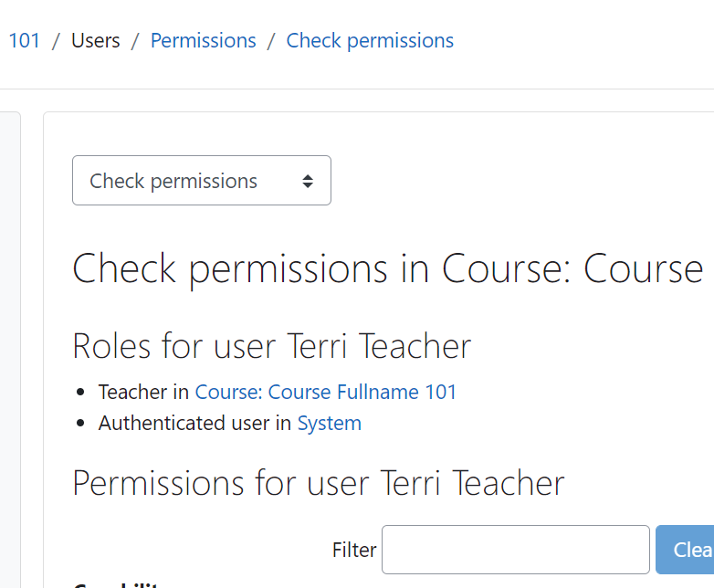Click the Authenticated user in role text
The width and height of the screenshot is (714, 588).
(x=194, y=423)
